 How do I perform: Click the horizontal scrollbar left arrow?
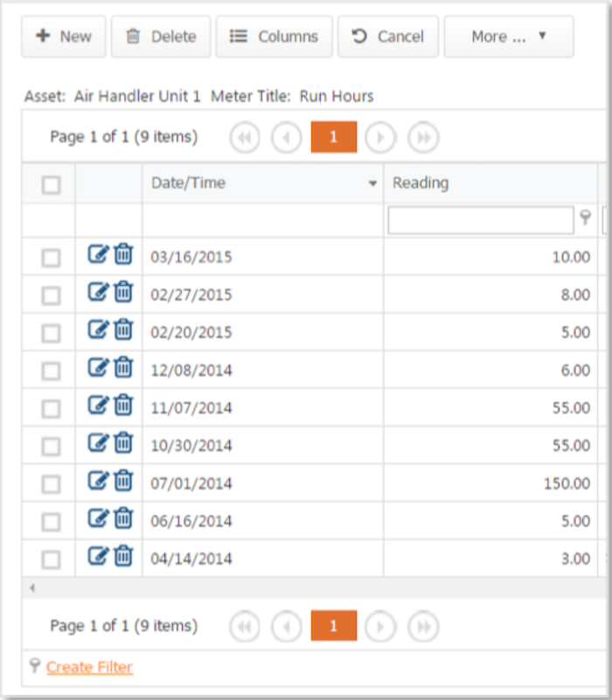coord(33,589)
